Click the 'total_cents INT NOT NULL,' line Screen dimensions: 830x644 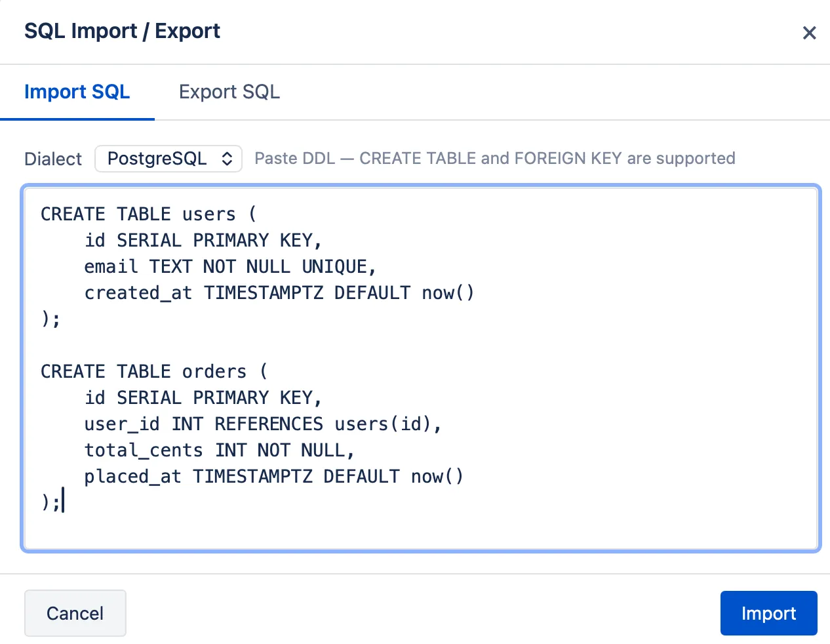220,450
